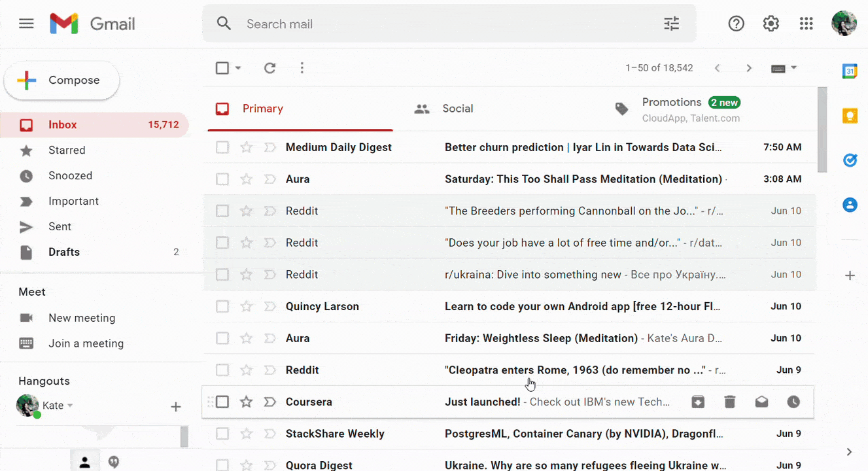Show search options in search bar
The width and height of the screenshot is (868, 471).
(672, 24)
